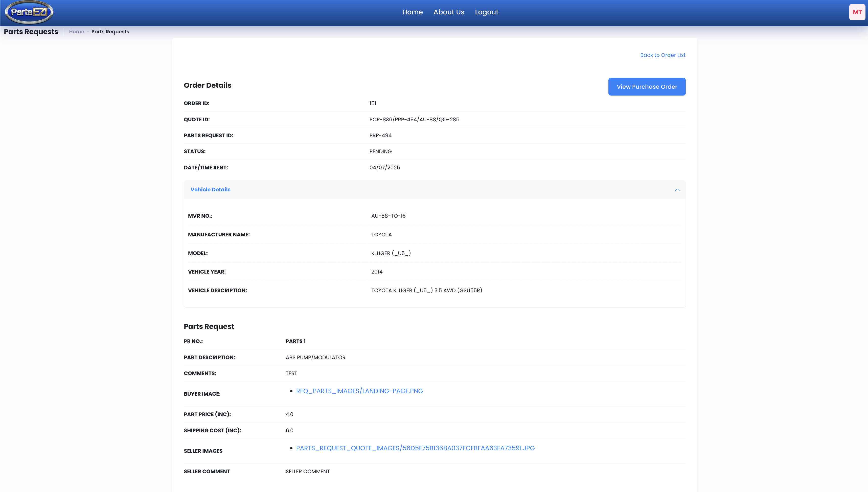Click Logout in the navigation bar
Image resolution: width=868 pixels, height=492 pixels.
click(x=486, y=12)
